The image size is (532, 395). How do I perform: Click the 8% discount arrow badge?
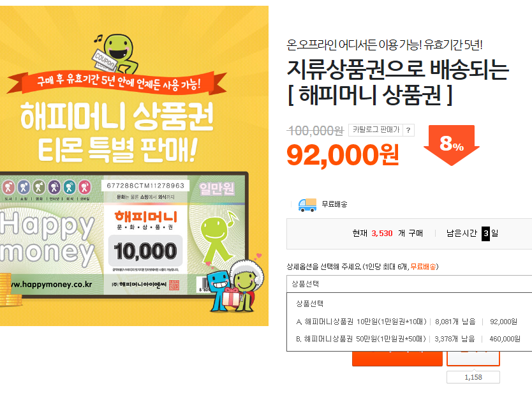[x=451, y=145]
